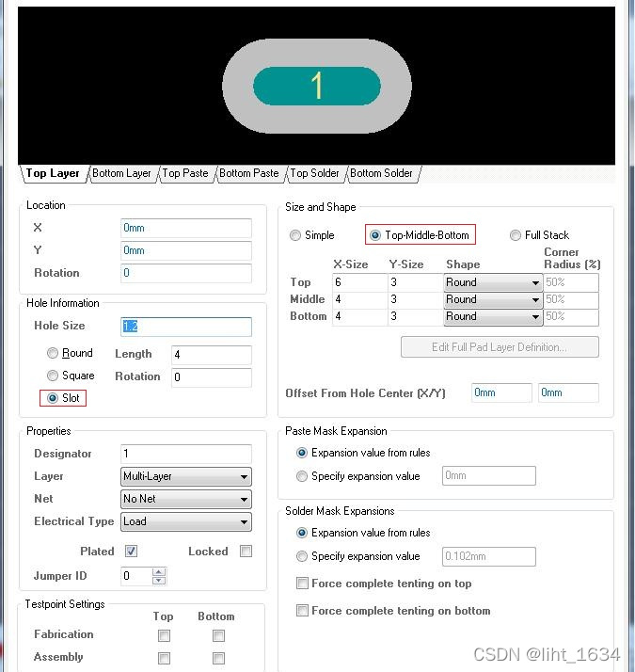This screenshot has height=672, width=635.
Task: Open the Bottom Shape dropdown
Action: pos(493,317)
